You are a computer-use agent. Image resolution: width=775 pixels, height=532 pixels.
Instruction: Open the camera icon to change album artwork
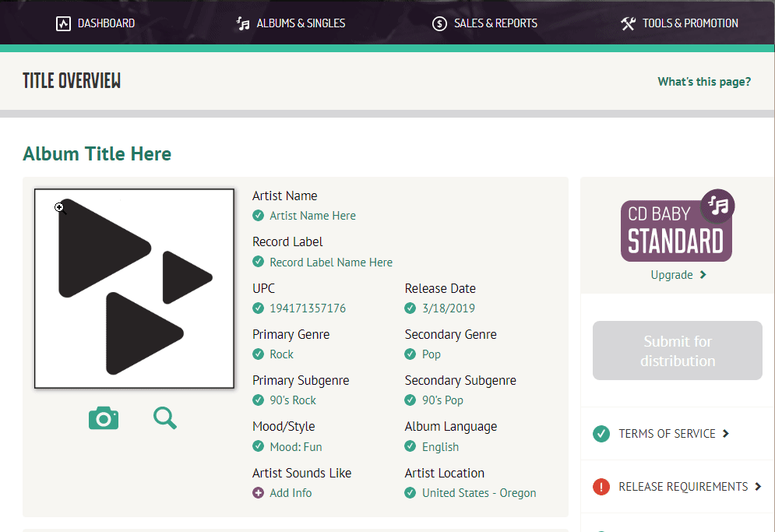click(x=104, y=417)
